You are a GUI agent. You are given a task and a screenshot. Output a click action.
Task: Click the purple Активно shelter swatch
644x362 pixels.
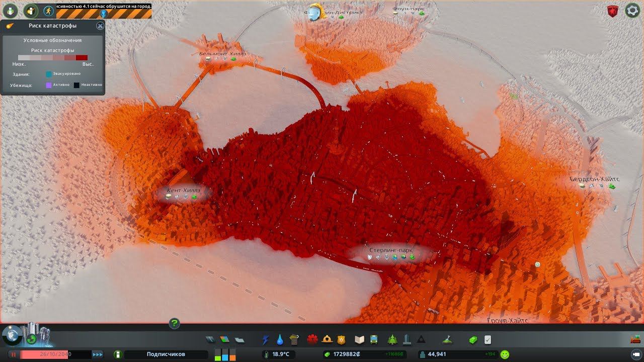pos(49,85)
